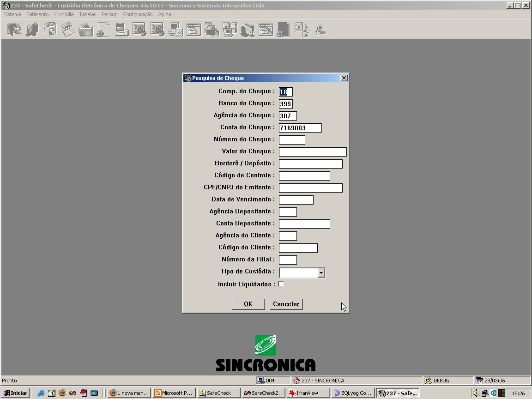Click the key and lock toolbar icon
532x399 pixels.
(320, 30)
